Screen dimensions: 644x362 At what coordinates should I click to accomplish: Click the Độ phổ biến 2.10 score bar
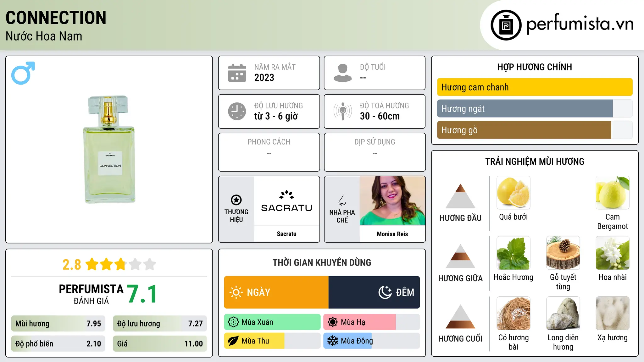click(x=58, y=343)
